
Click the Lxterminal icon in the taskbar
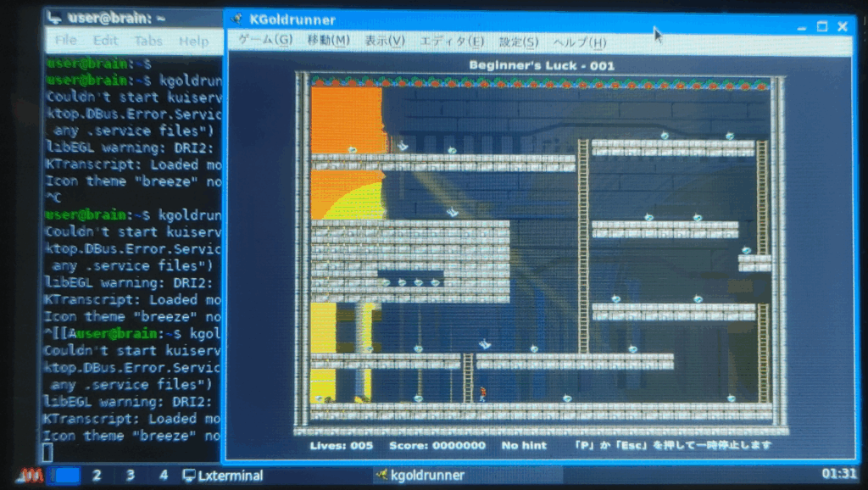(x=190, y=476)
